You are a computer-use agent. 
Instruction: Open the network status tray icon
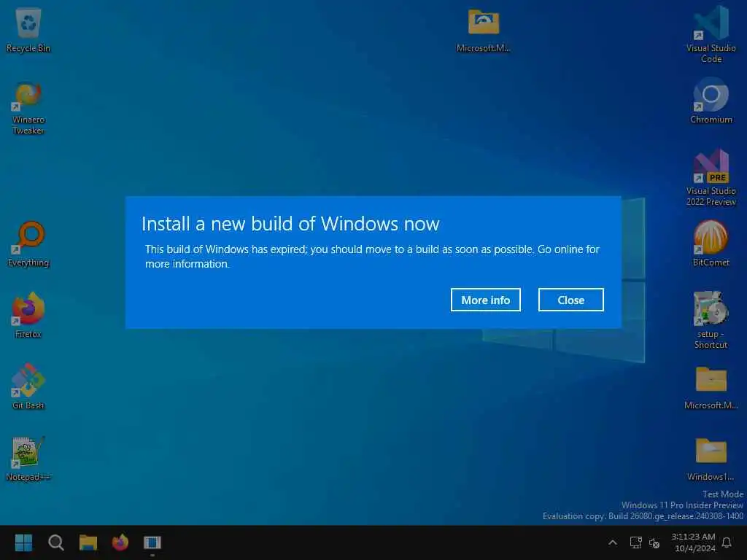(635, 542)
